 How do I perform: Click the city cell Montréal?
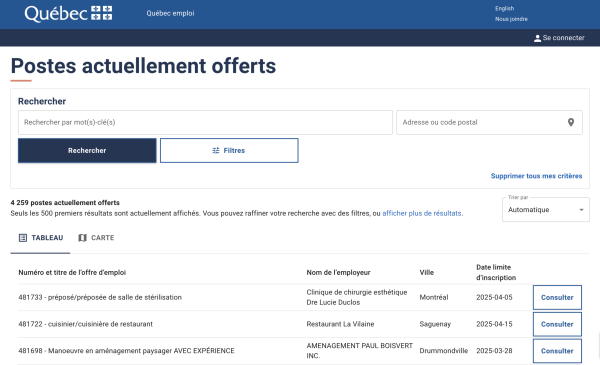click(434, 297)
